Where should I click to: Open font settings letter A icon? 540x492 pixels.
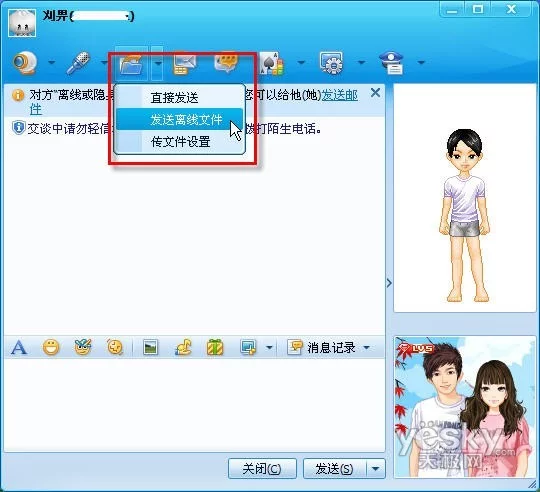(x=19, y=347)
